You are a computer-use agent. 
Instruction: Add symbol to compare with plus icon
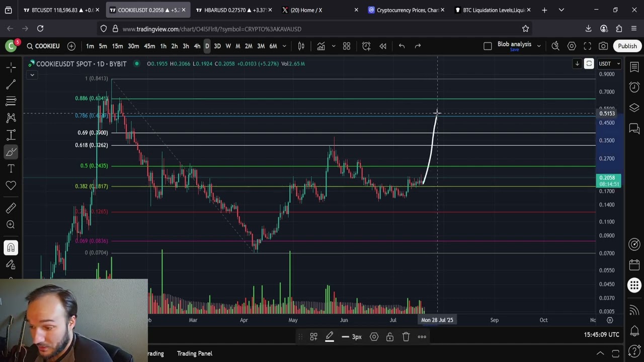pos(71,46)
